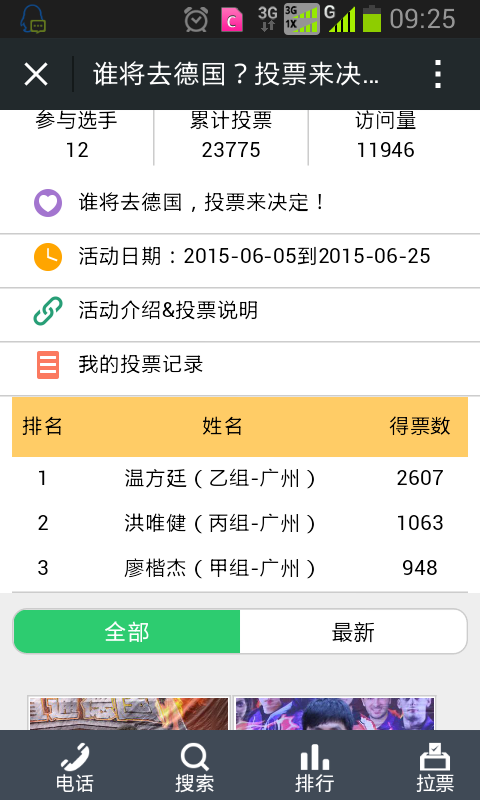Open 电话 phone in bottom bar
480x800 pixels.
coord(74,768)
